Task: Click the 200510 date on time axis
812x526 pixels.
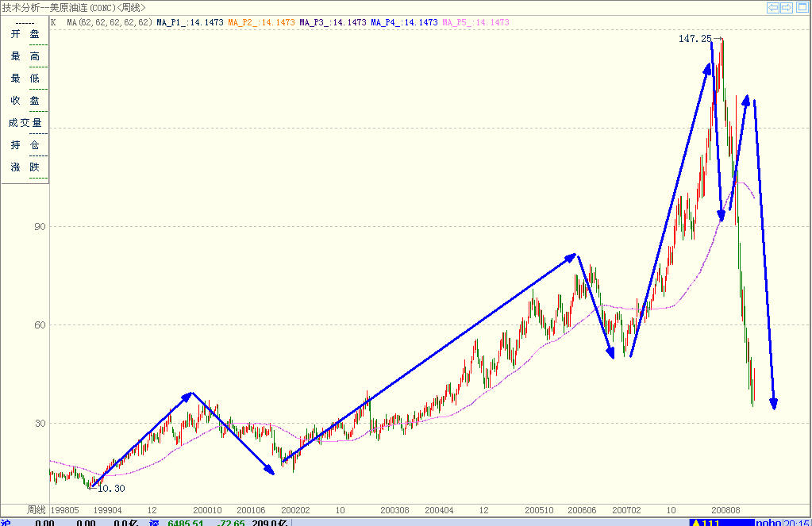Action: coord(539,510)
